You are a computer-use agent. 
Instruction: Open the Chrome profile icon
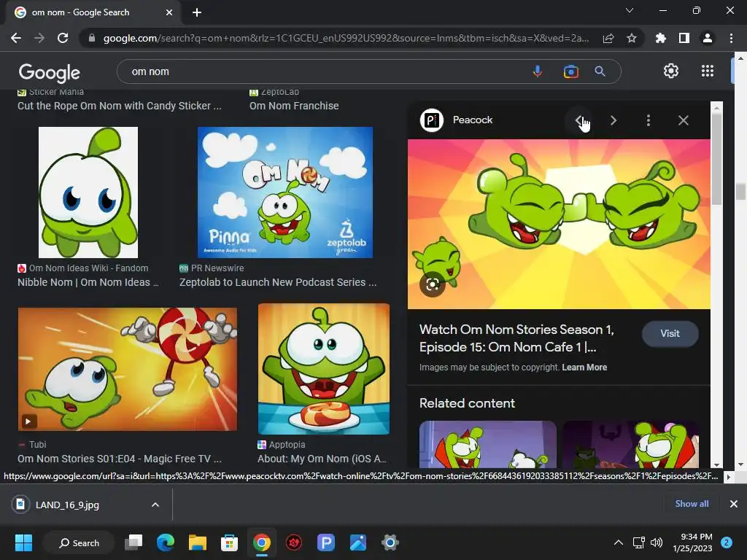(x=708, y=38)
